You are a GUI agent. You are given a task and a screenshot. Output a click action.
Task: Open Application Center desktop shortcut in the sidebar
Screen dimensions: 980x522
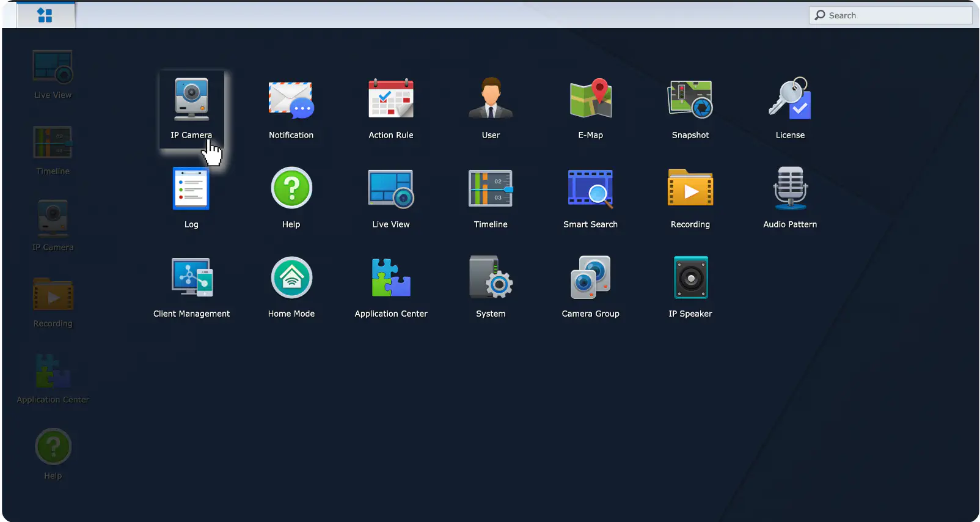pyautogui.click(x=53, y=379)
